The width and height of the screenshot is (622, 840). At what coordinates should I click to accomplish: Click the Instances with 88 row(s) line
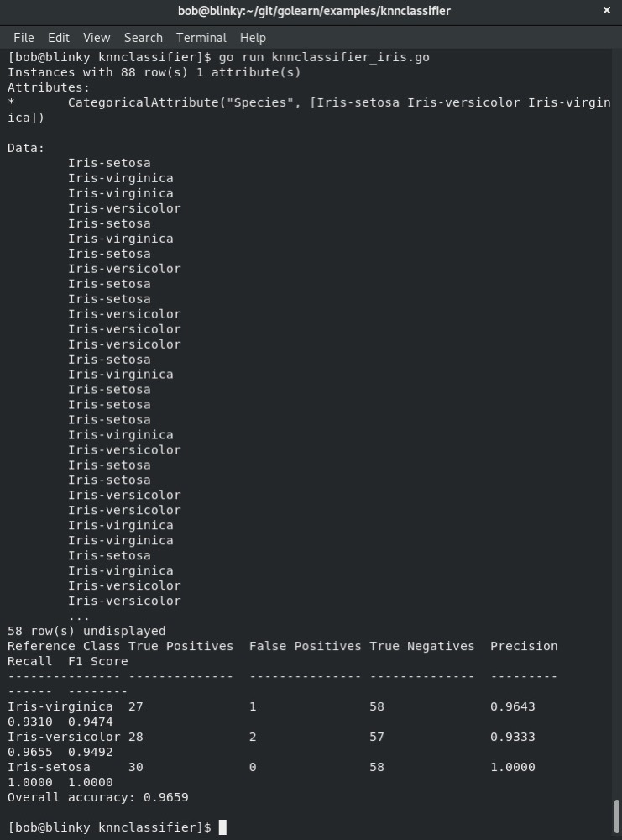coord(154,72)
